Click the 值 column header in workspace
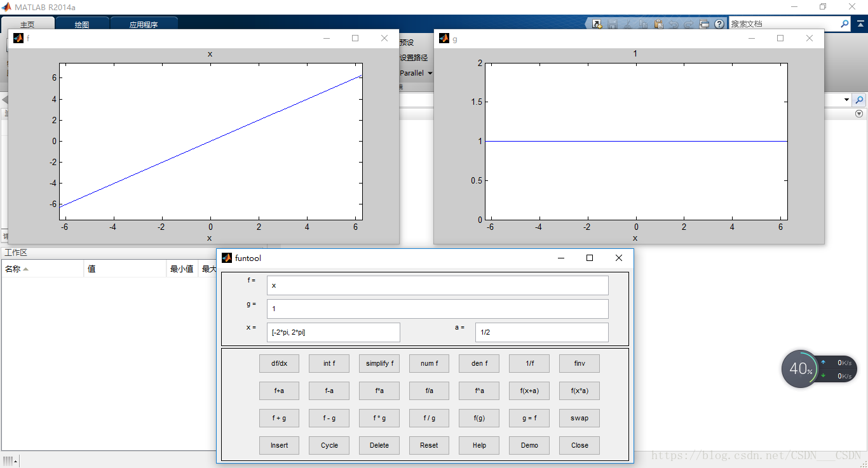Viewport: 868px width, 468px height. 125,269
